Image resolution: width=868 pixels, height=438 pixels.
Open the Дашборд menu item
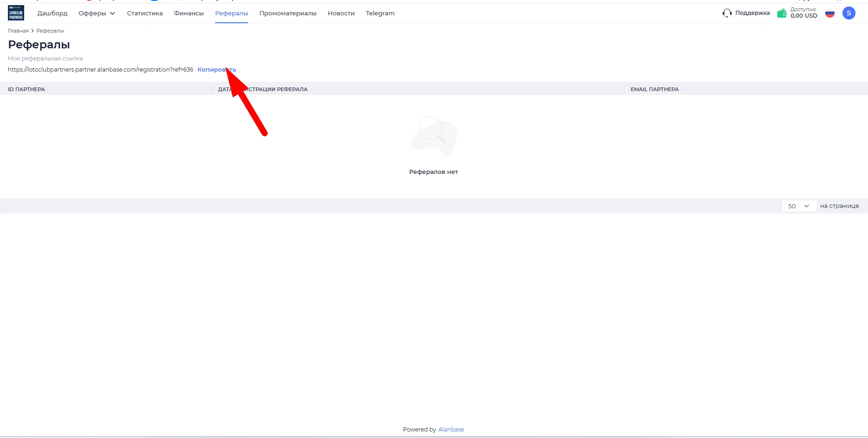(53, 13)
